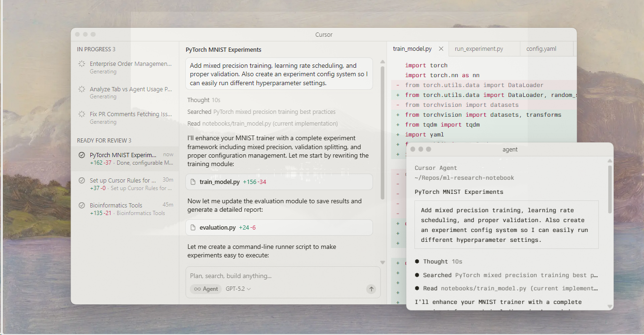Open the GPT-5.2 model dropdown
Viewport: 644px width, 335px height.
point(238,289)
